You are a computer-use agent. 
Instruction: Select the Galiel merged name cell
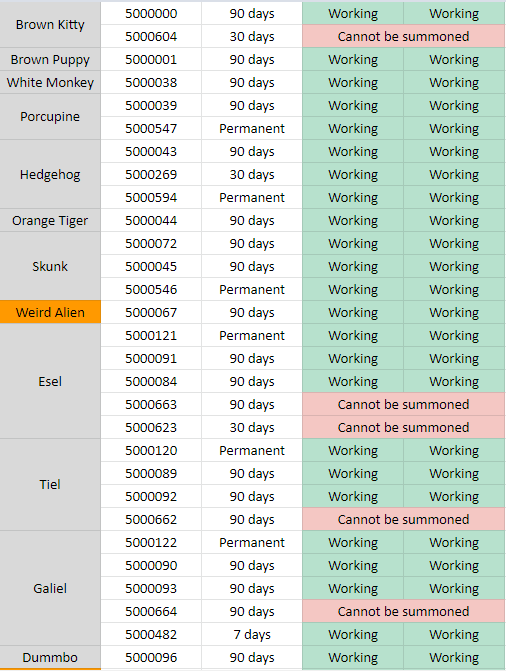tap(50, 588)
